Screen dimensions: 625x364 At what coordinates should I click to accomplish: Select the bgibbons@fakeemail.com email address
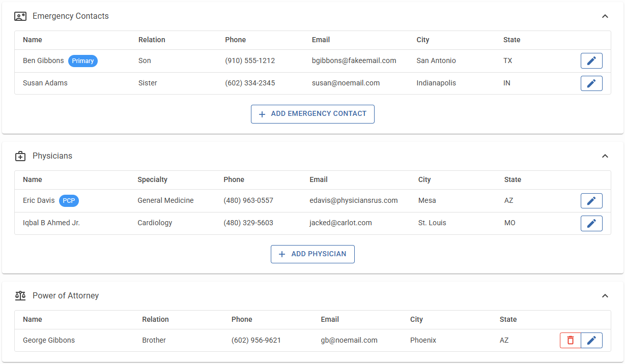pos(354,60)
